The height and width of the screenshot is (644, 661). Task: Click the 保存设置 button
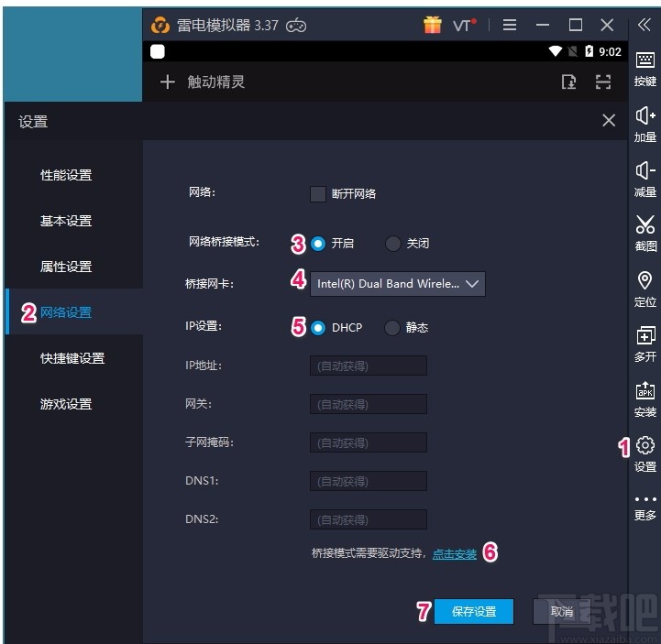474,611
